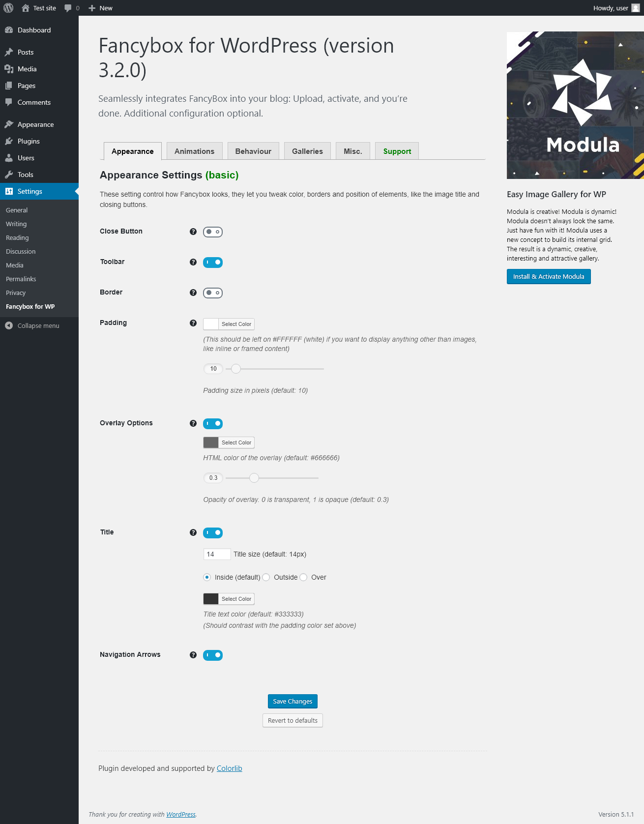This screenshot has height=824, width=644.
Task: Select the Outside title position radio
Action: point(266,577)
